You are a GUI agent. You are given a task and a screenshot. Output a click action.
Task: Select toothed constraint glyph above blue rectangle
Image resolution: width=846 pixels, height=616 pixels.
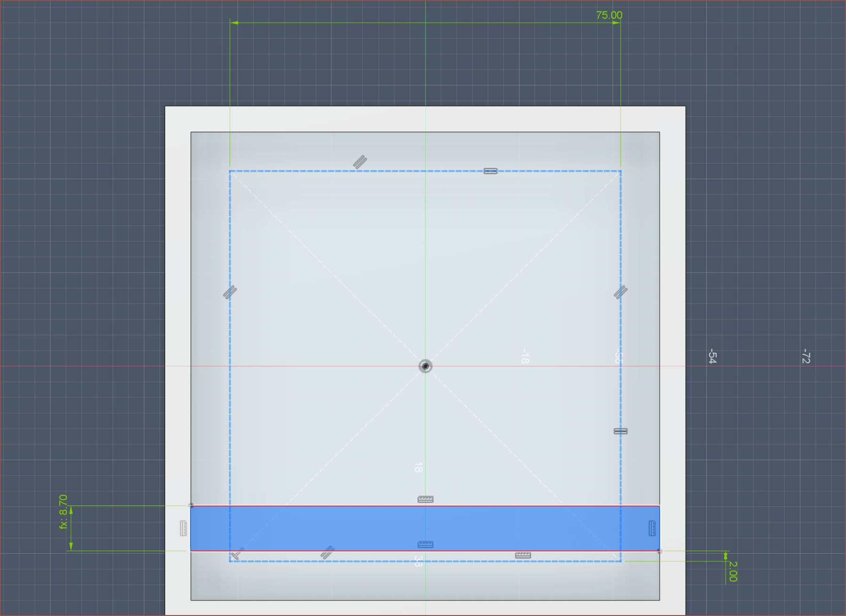click(x=425, y=499)
